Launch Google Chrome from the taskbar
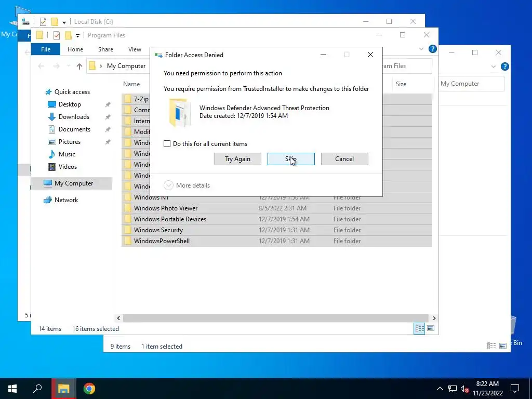 click(89, 389)
